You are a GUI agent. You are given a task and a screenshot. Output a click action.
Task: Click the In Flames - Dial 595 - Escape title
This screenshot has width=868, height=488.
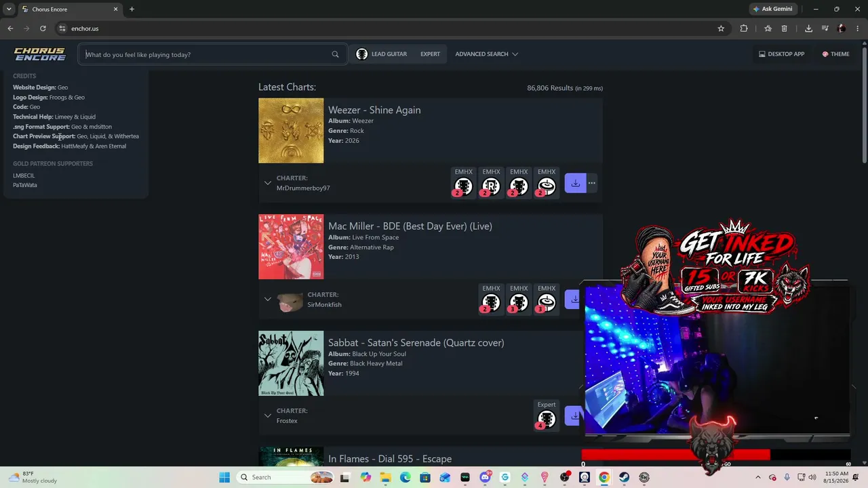[x=390, y=459]
